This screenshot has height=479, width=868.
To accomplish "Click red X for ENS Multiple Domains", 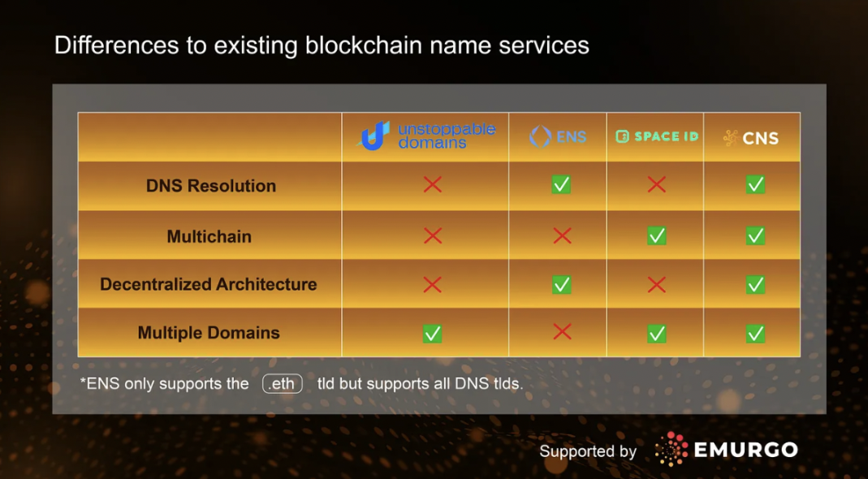I will coord(562,332).
